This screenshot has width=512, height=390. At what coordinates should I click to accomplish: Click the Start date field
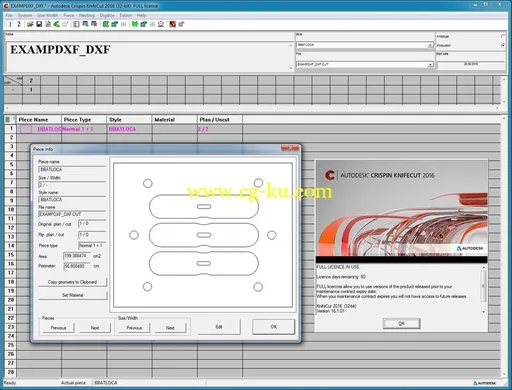click(x=471, y=64)
